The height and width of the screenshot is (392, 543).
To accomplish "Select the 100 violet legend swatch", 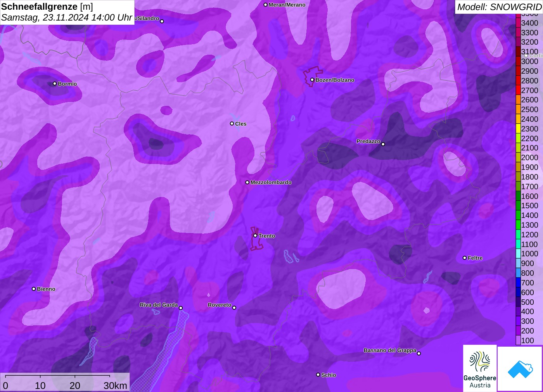I will 518,340.
